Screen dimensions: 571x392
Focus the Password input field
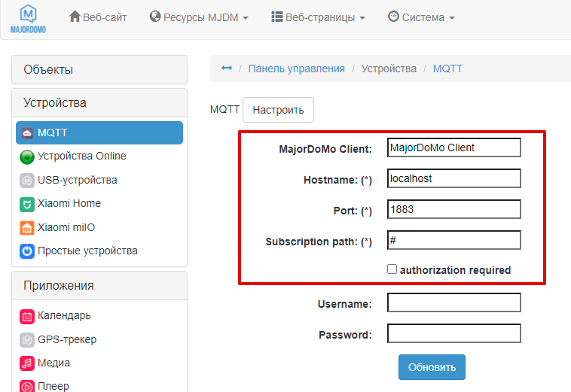453,334
